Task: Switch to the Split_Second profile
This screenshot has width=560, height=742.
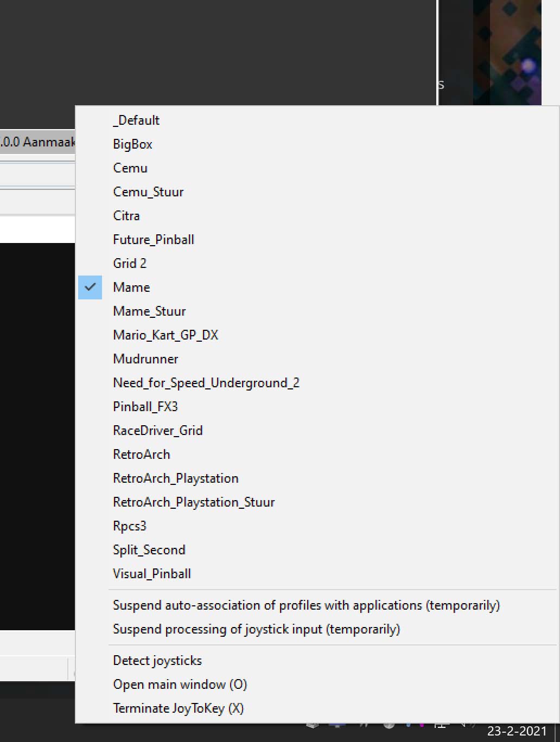Action: [317, 550]
